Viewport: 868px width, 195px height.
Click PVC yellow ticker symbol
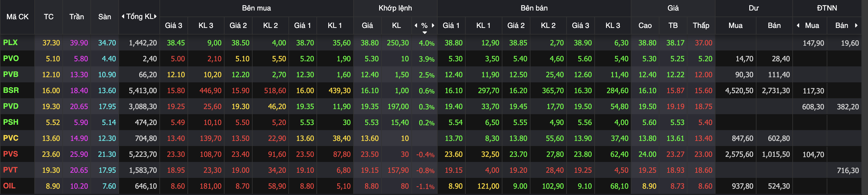coord(11,138)
